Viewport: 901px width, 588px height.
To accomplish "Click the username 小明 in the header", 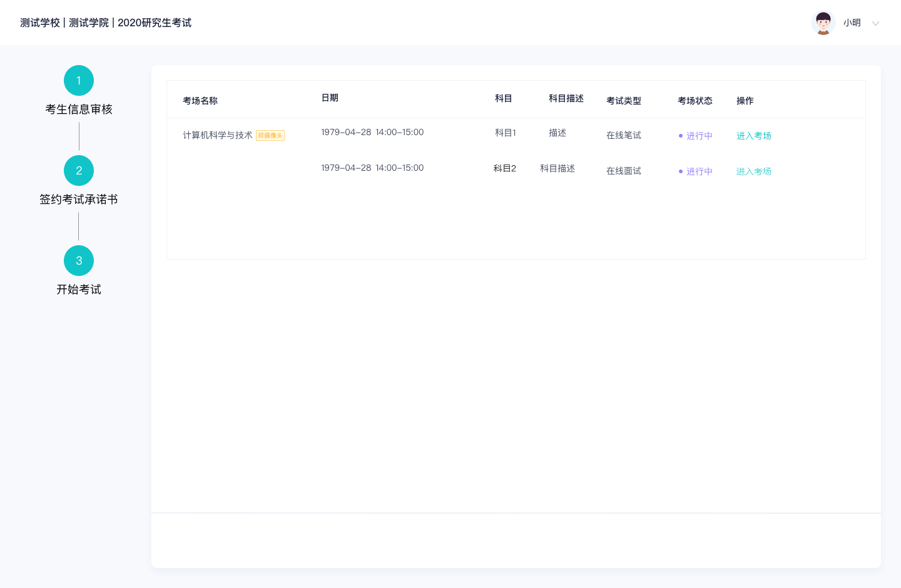I will (852, 23).
